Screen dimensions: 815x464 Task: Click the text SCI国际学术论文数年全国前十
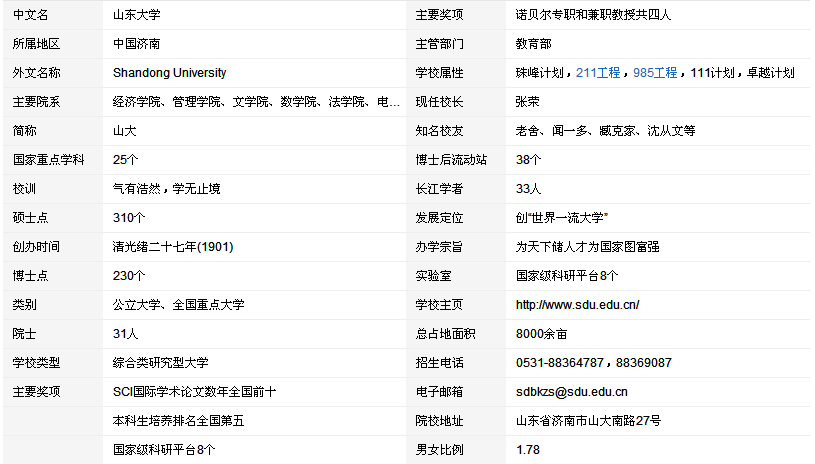(x=194, y=392)
